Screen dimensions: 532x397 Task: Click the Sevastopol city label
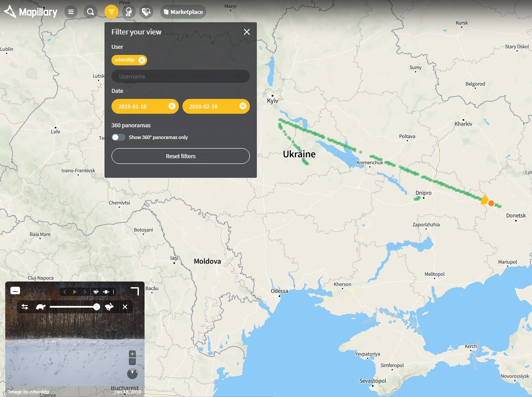coord(373,380)
